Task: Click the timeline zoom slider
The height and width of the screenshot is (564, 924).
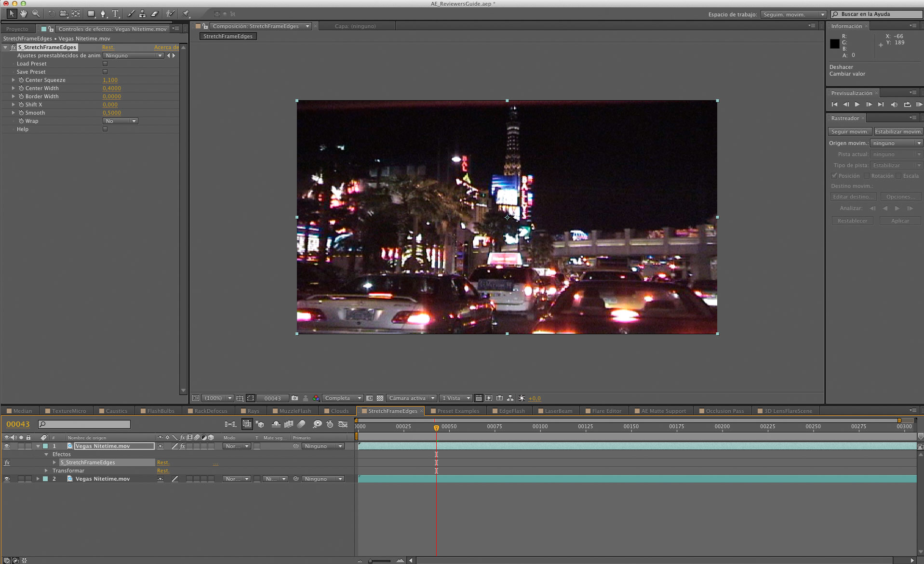Action: (x=380, y=561)
